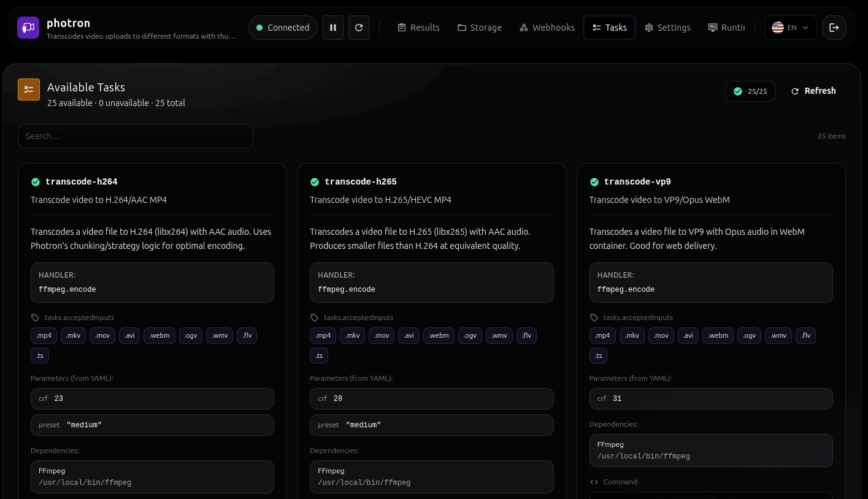The width and height of the screenshot is (868, 499).
Task: Click the transcode-h265 task title
Action: [361, 182]
